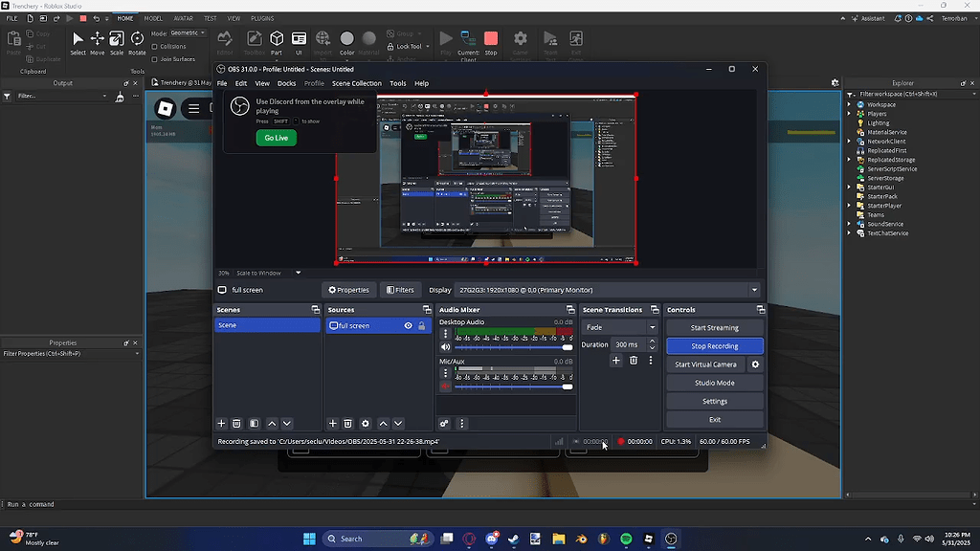The image size is (980, 551).
Task: Expand StarterGui in Explorer
Action: tap(850, 187)
